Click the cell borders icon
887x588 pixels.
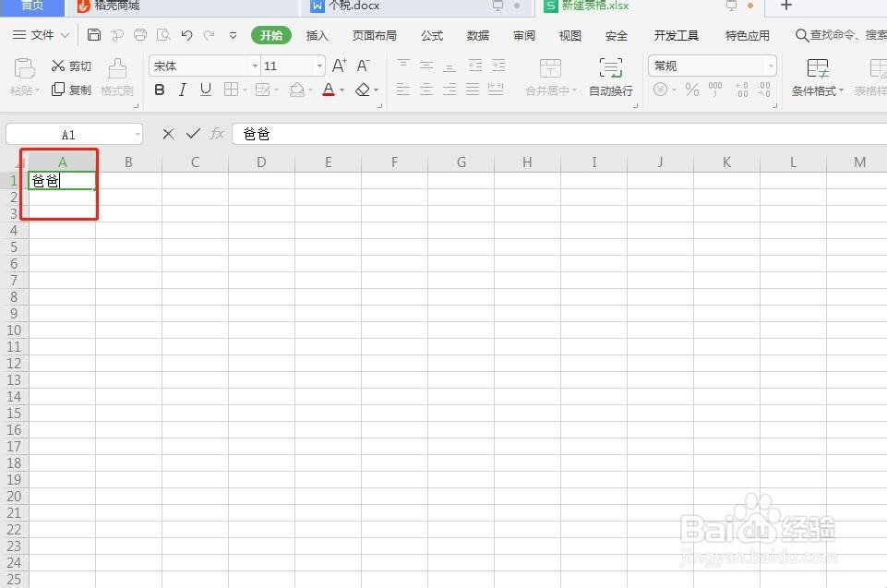click(x=231, y=90)
